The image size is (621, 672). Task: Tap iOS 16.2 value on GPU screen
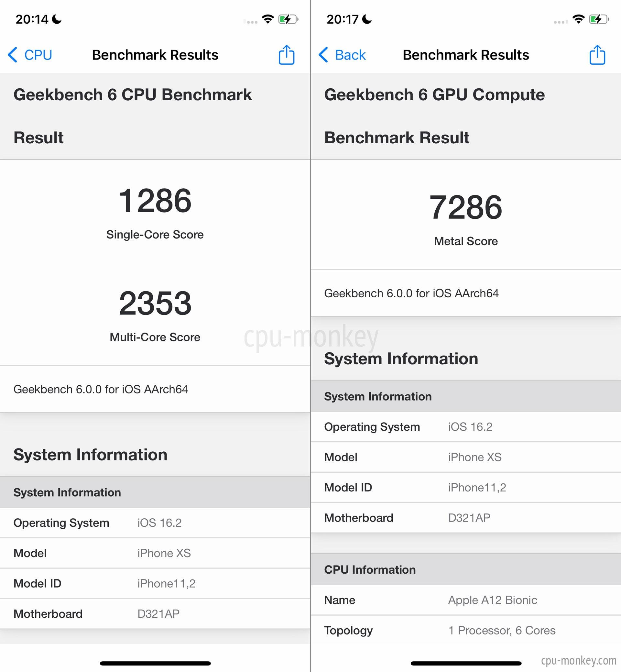click(x=470, y=427)
